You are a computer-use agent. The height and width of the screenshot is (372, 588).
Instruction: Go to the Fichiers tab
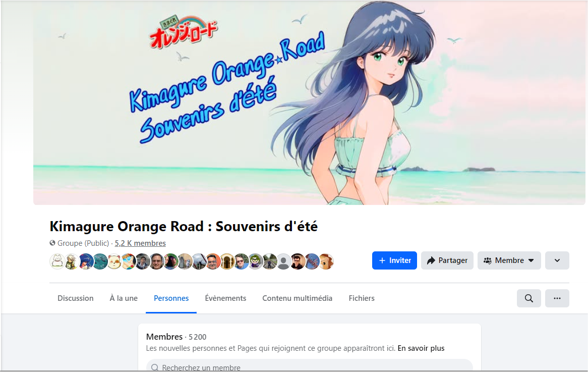click(362, 298)
